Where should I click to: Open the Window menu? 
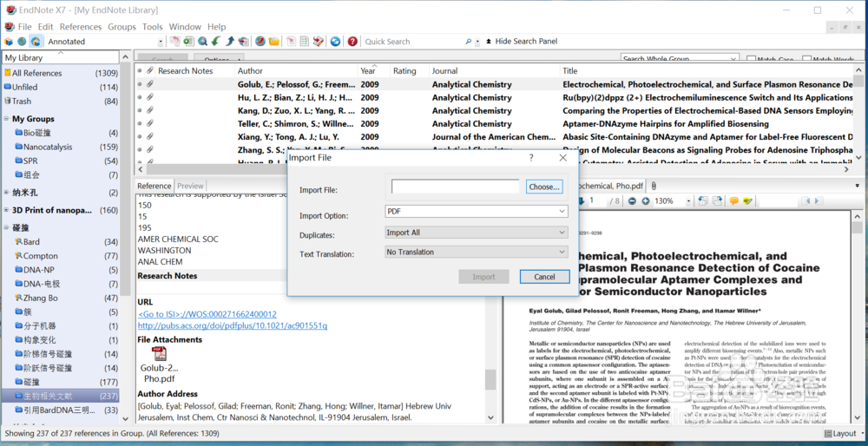coord(185,27)
